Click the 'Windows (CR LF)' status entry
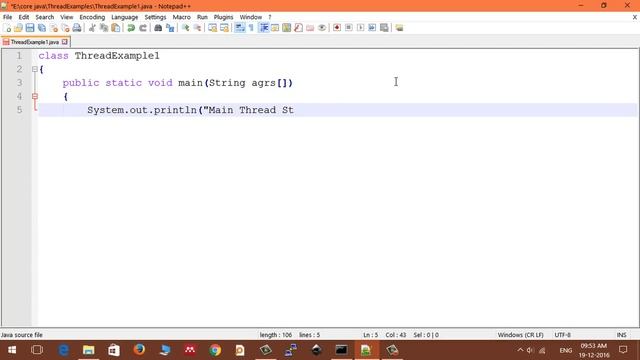 (x=520, y=335)
